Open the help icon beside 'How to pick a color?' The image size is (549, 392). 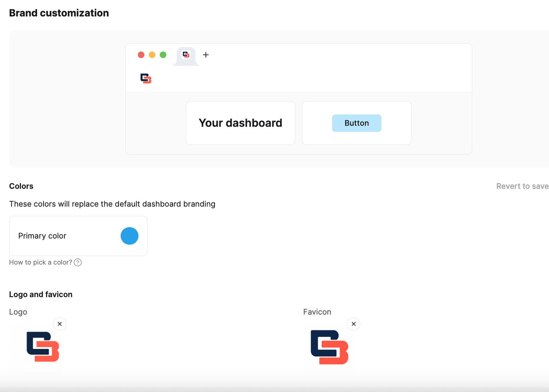78,262
